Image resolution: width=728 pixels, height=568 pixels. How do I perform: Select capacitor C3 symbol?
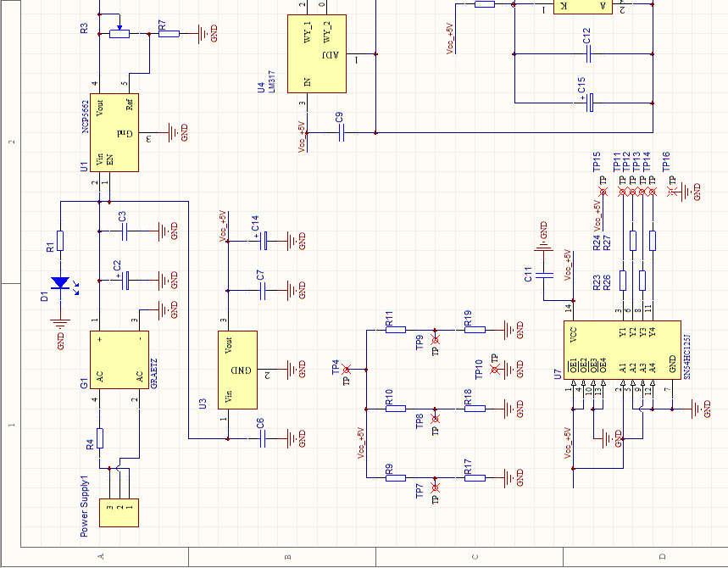click(x=124, y=231)
